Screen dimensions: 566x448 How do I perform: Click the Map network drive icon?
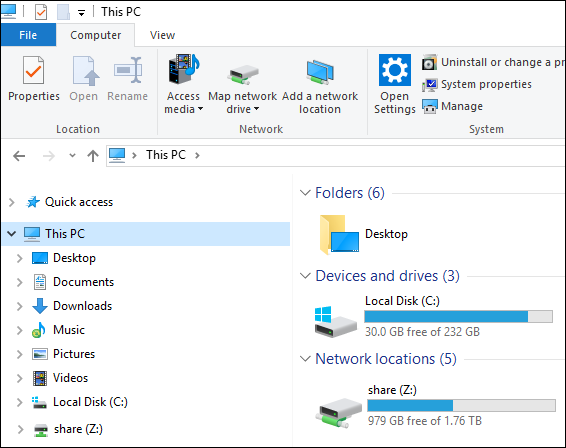[x=243, y=74]
